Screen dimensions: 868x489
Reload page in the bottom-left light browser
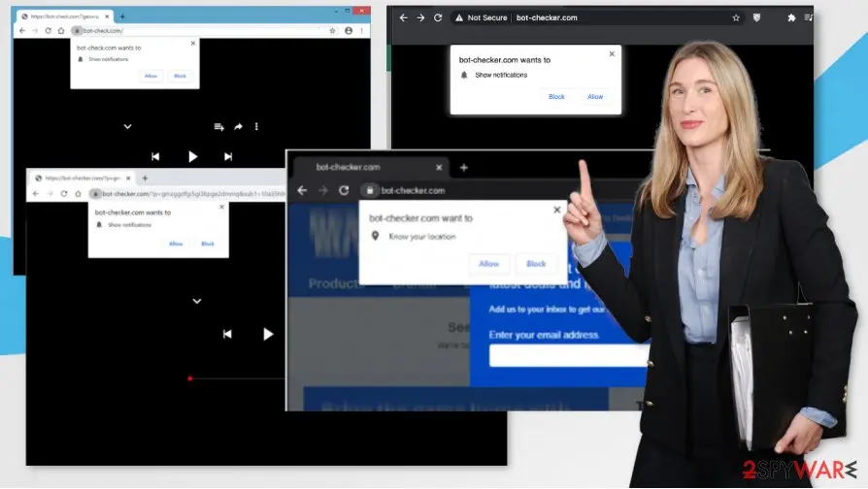click(x=64, y=194)
